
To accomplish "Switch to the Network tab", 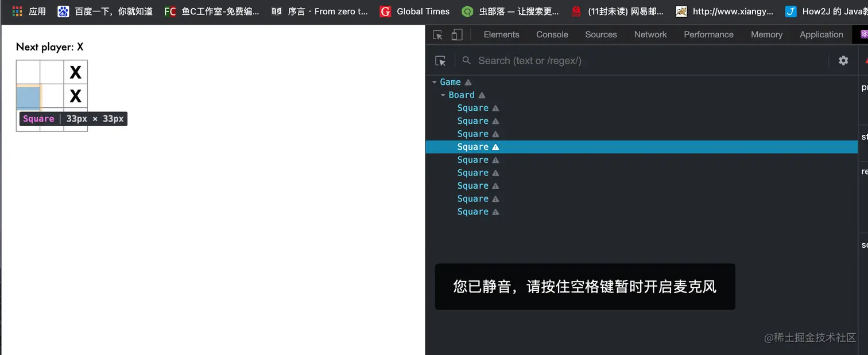I will tap(650, 34).
